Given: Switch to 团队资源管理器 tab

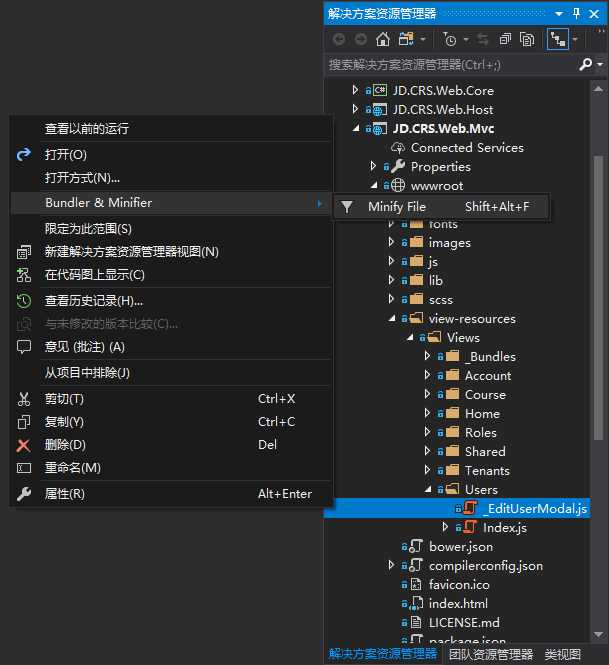Looking at the screenshot, I should click(491, 654).
